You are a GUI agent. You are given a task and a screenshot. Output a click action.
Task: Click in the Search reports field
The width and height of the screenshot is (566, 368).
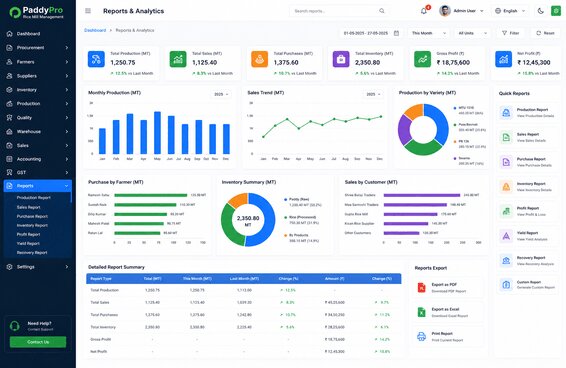[339, 11]
